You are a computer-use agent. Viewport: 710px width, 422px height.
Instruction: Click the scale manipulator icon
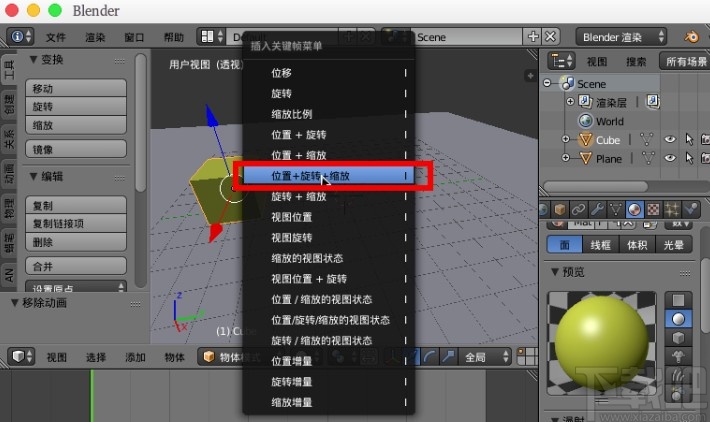pos(448,357)
